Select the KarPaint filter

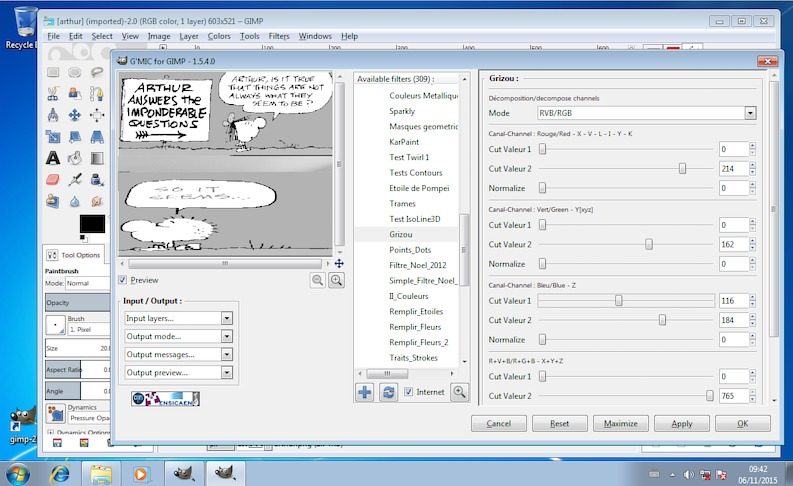pyautogui.click(x=404, y=142)
